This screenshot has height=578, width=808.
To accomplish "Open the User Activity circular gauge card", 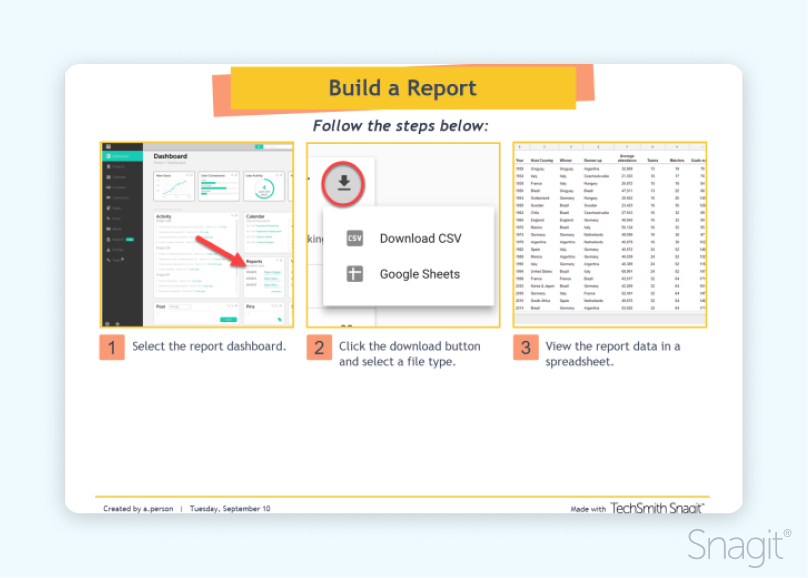I will coord(264,186).
